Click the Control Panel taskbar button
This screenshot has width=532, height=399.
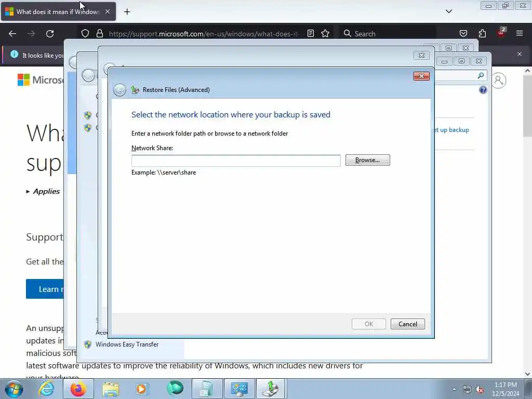240,389
